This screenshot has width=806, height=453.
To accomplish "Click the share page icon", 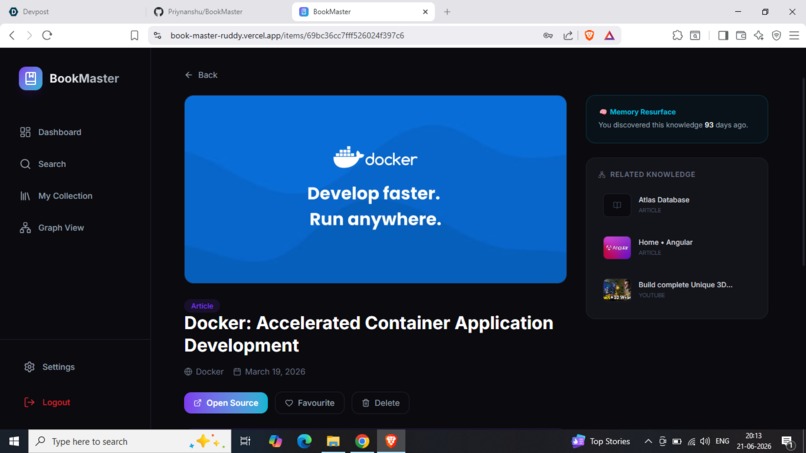I will coord(568,35).
